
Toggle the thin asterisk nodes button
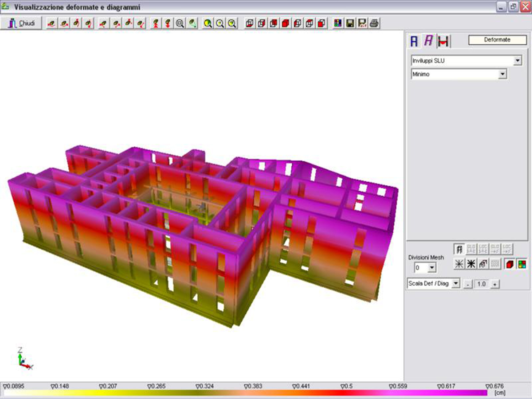[459, 264]
